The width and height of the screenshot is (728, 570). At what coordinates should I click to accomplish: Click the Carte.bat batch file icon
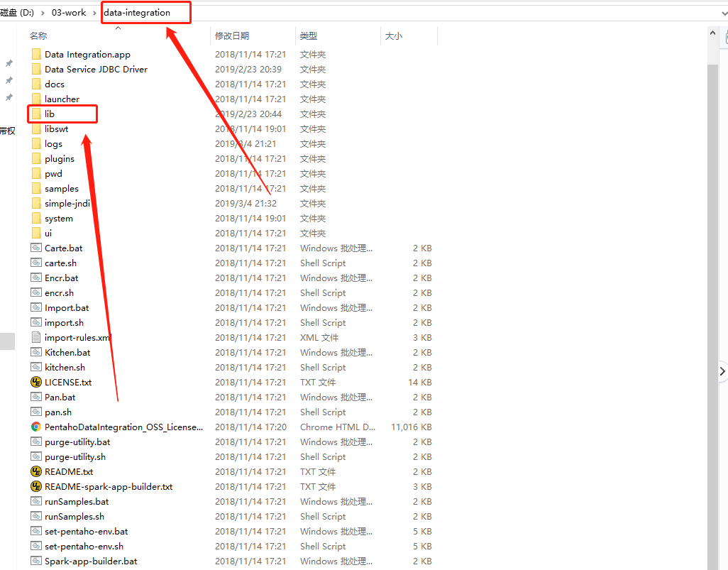[36, 248]
